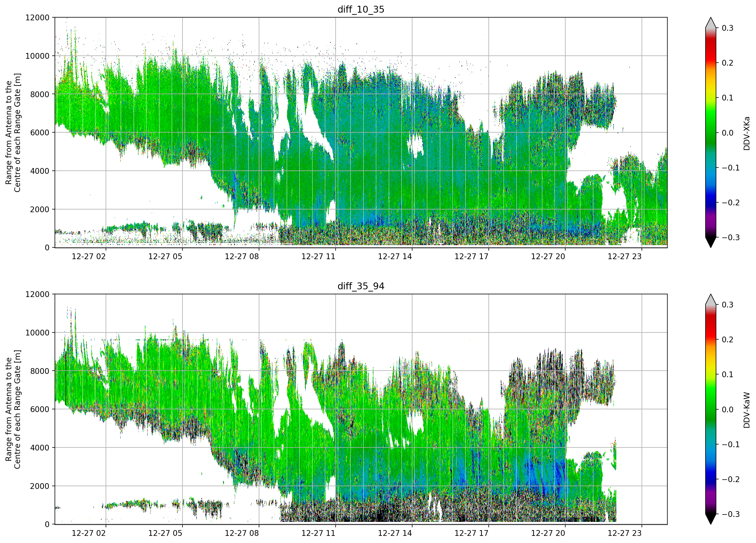Click the DDV-KaW colorbar gradient
Viewport: 756px width, 543px height.
(x=711, y=409)
